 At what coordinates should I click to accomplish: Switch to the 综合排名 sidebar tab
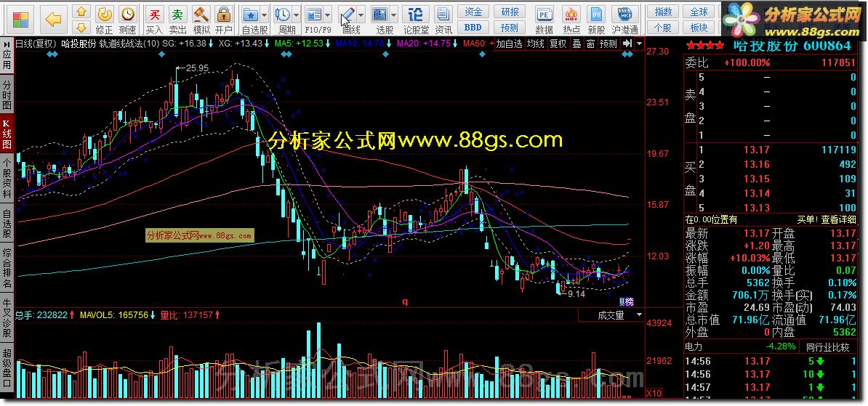tap(7, 269)
